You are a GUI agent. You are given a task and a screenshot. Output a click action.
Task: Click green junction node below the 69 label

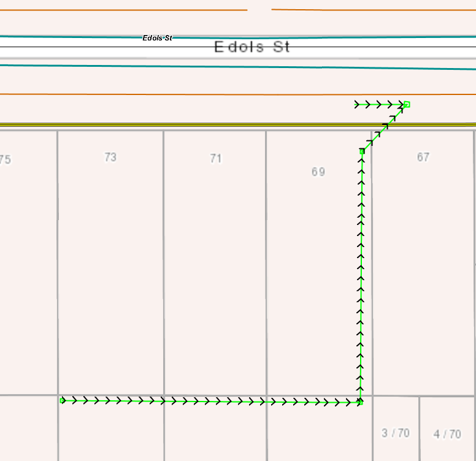tap(362, 151)
